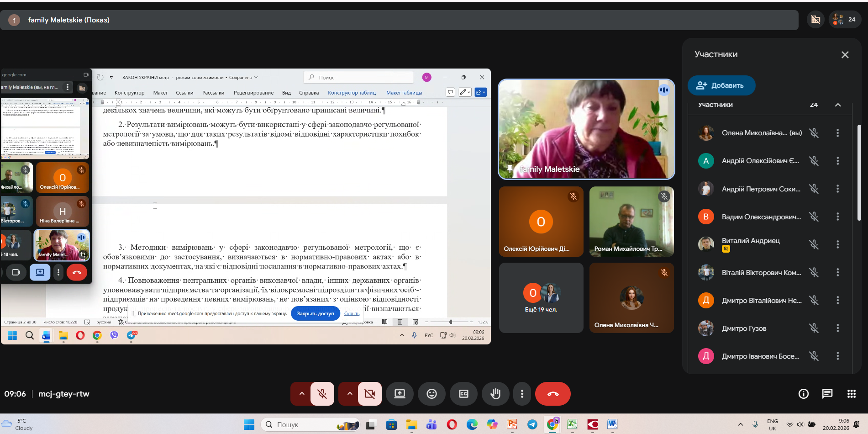868x434 pixels.
Task: Open Telegram from the Windows taskbar
Action: click(532, 425)
